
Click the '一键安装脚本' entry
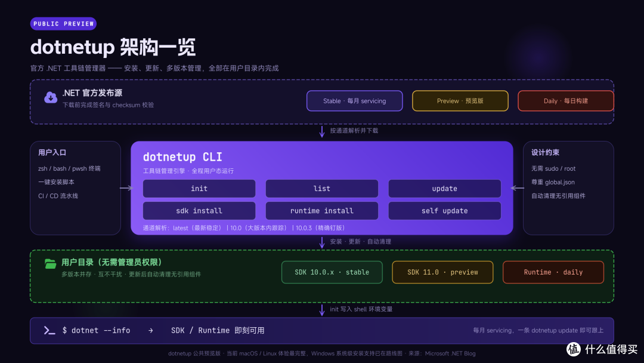click(56, 182)
